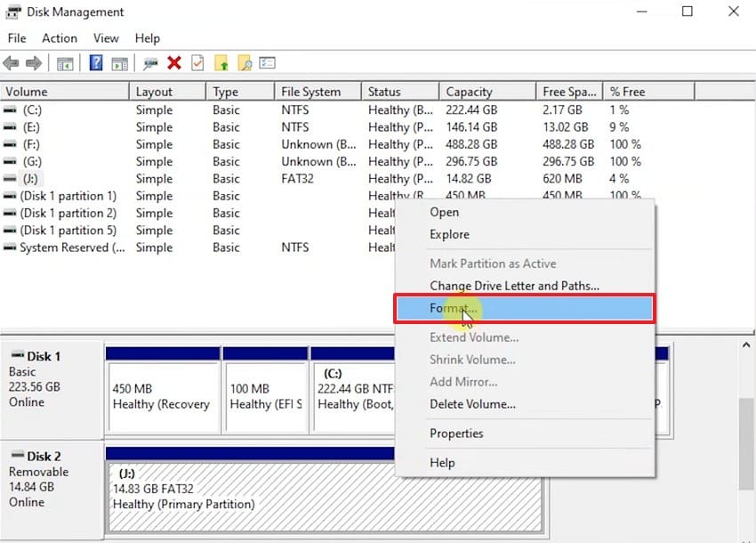The height and width of the screenshot is (543, 756).
Task: Click the blue Help question mark icon
Action: (x=96, y=63)
